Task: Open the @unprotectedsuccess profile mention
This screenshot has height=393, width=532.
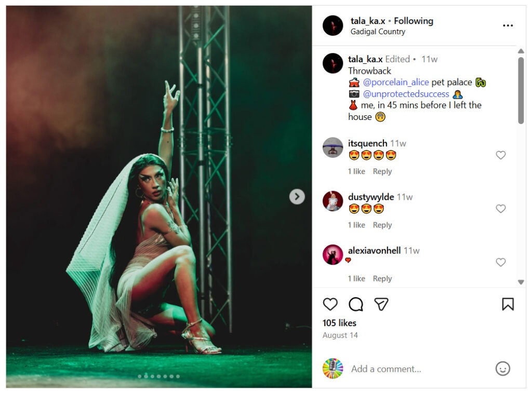Action: tap(406, 94)
